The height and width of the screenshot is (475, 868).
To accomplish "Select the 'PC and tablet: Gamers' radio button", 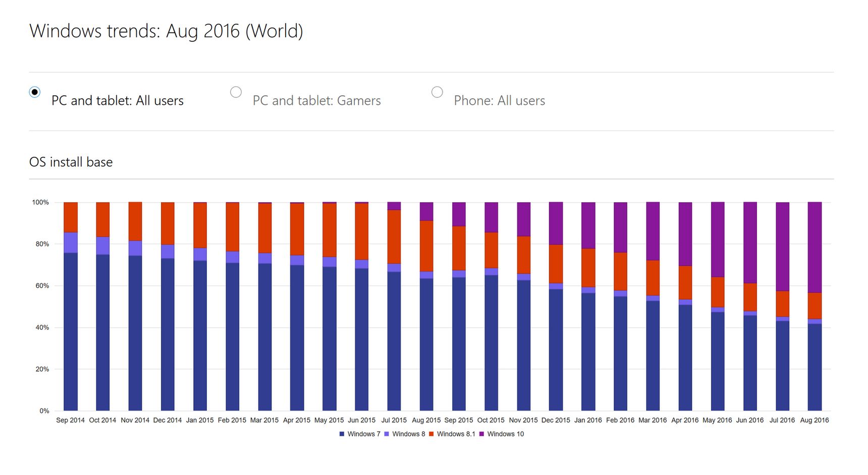I will point(236,92).
